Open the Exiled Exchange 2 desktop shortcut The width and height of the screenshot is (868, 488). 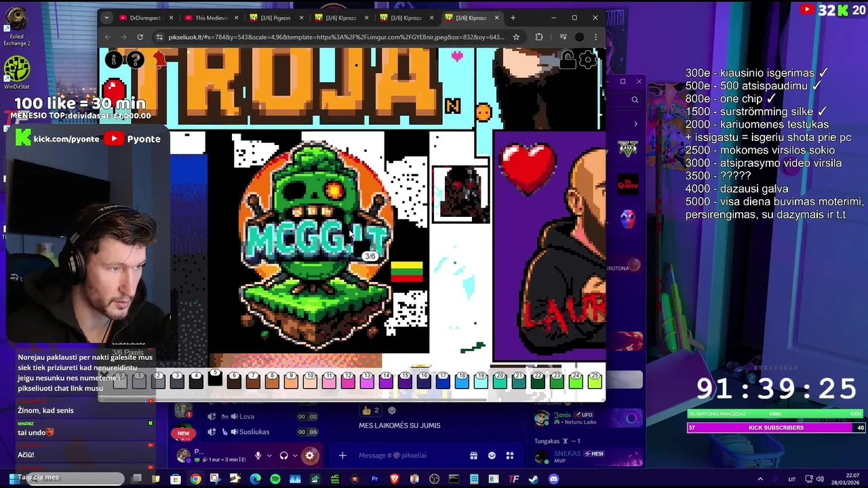click(16, 26)
